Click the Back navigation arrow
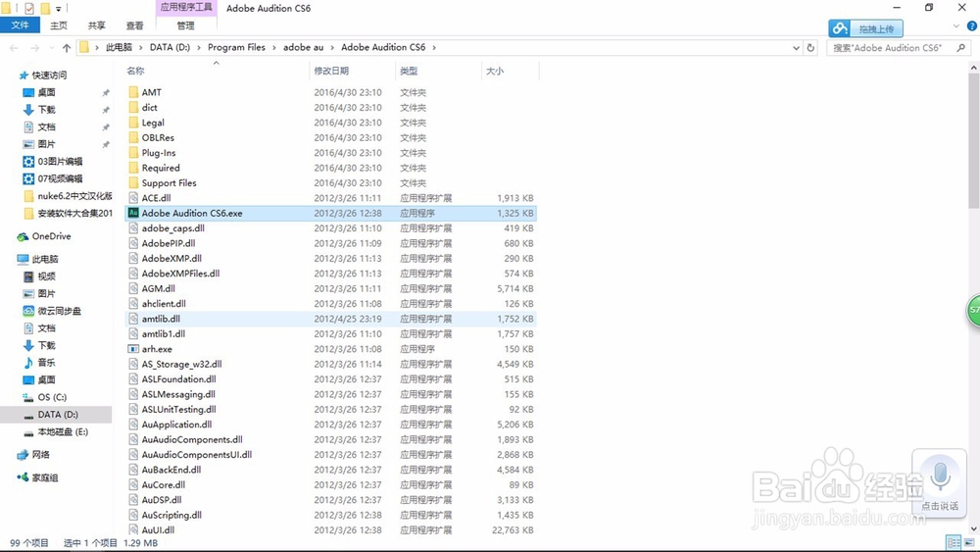 point(15,47)
